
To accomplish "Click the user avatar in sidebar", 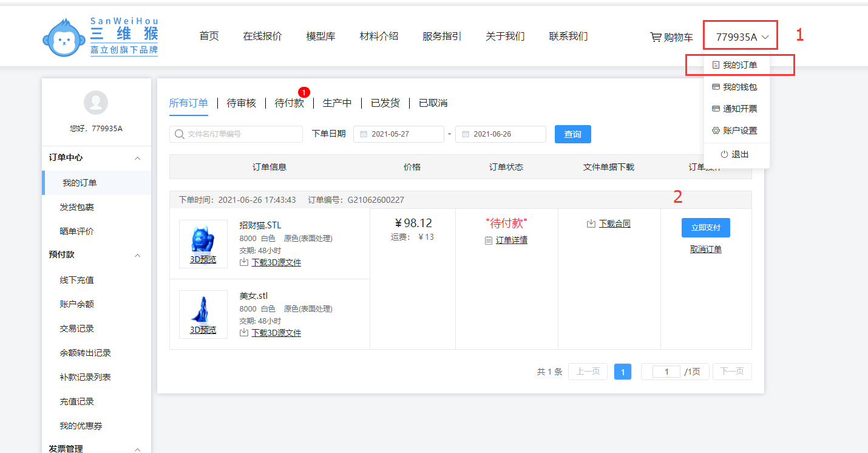I will coord(96,103).
